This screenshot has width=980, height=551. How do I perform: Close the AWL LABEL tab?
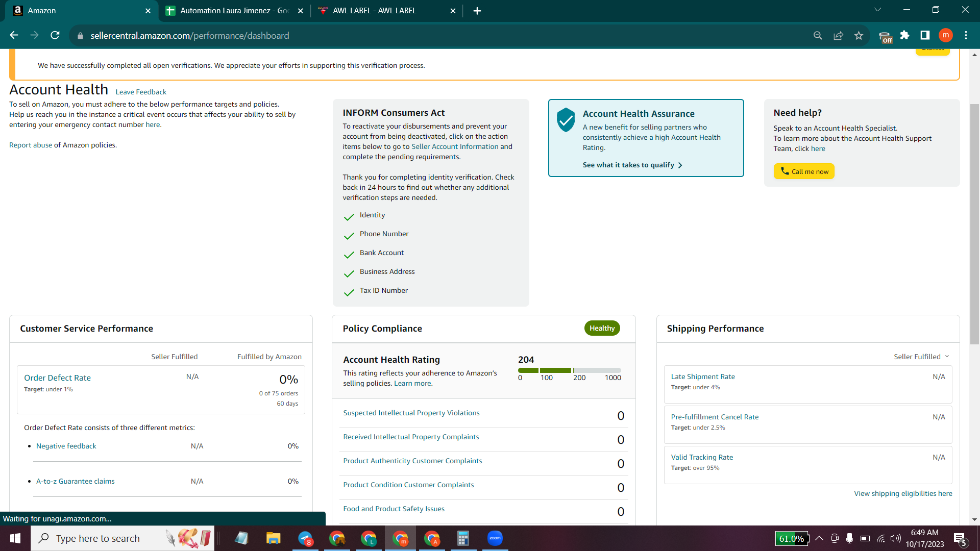pos(453,11)
